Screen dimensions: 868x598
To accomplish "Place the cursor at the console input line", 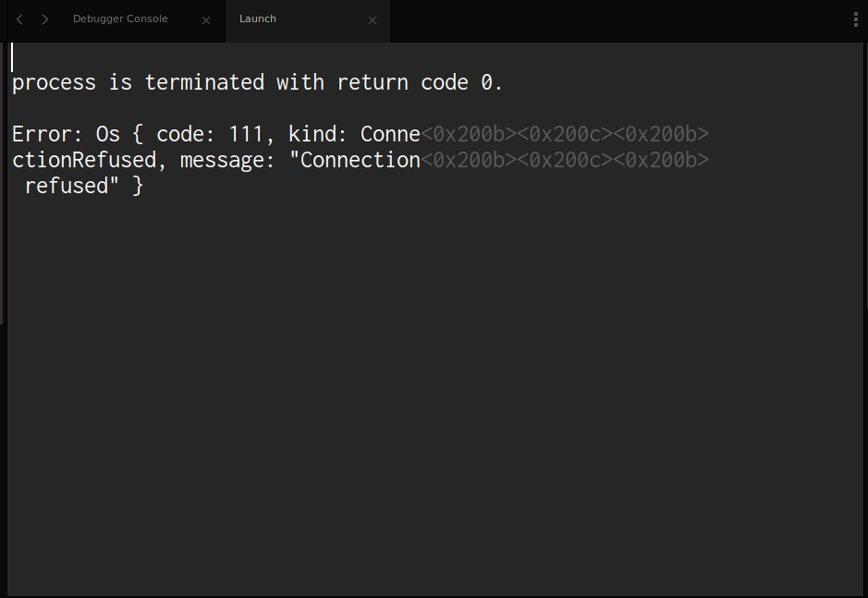I will pyautogui.click(x=13, y=56).
